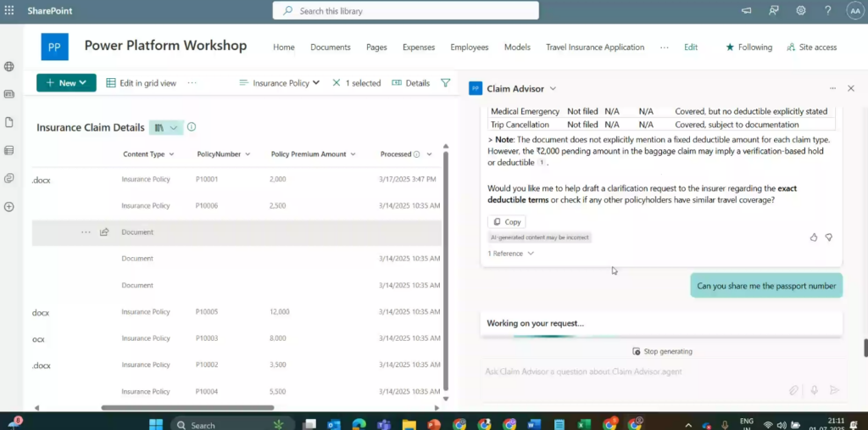The image size is (868, 430).
Task: Click the send arrow icon in chat box
Action: pos(834,390)
